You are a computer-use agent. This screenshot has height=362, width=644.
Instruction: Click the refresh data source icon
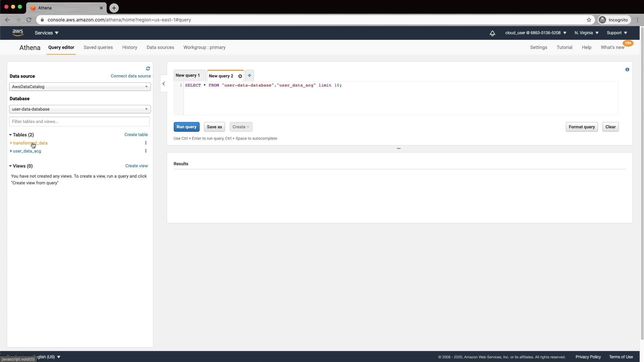pos(148,68)
